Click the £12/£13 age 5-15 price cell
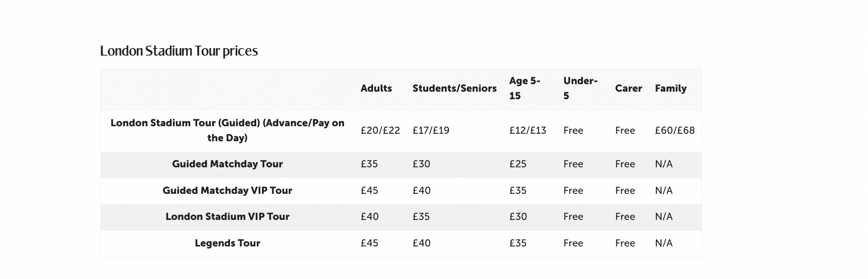 pyautogui.click(x=528, y=130)
